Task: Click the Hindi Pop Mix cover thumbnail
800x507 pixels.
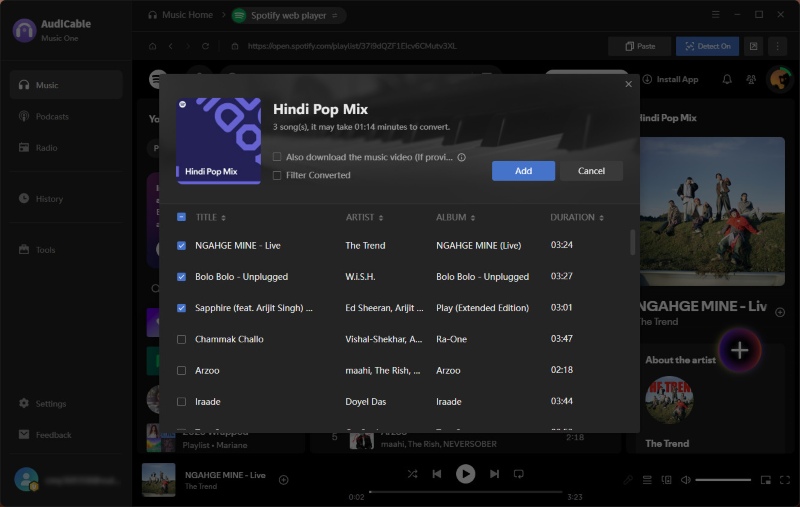Action: pyautogui.click(x=218, y=141)
